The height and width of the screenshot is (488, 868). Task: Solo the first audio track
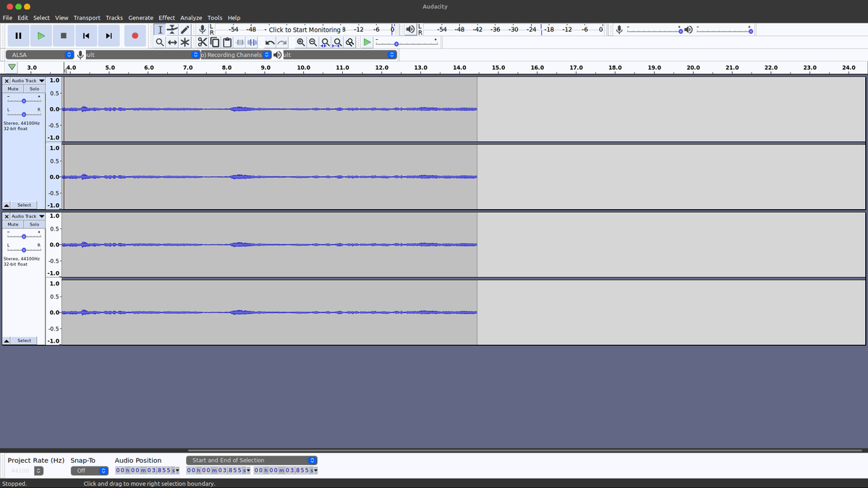[34, 88]
